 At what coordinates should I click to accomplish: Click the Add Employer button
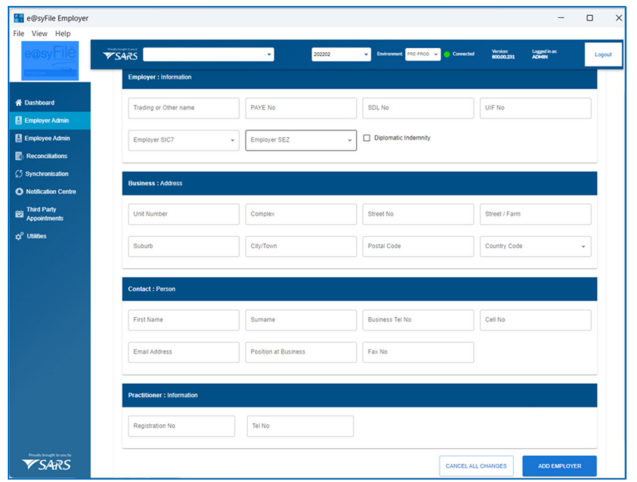559,466
